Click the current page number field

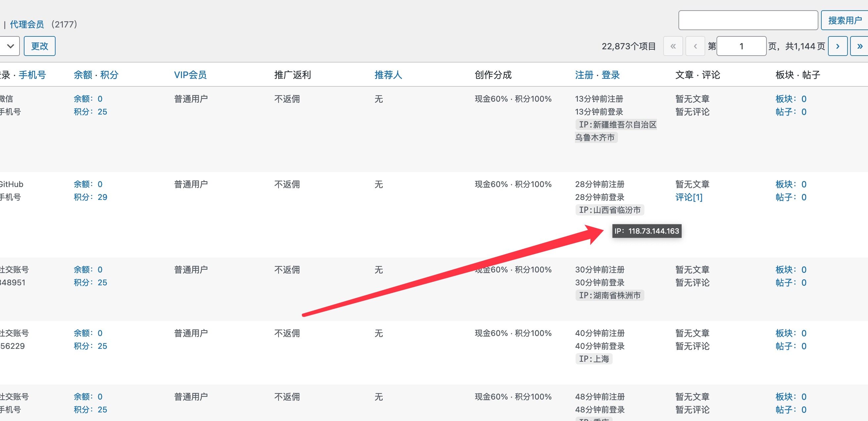click(741, 46)
